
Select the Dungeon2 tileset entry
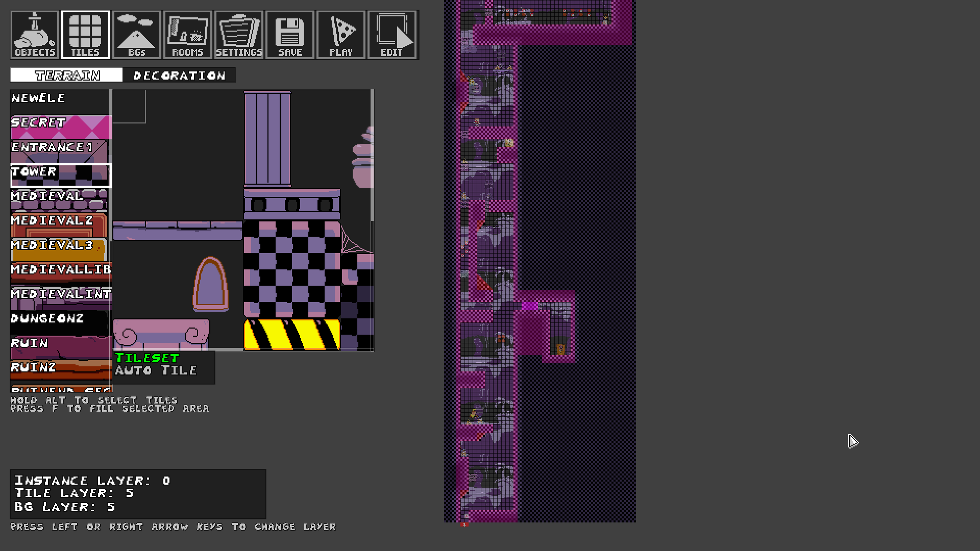60,322
